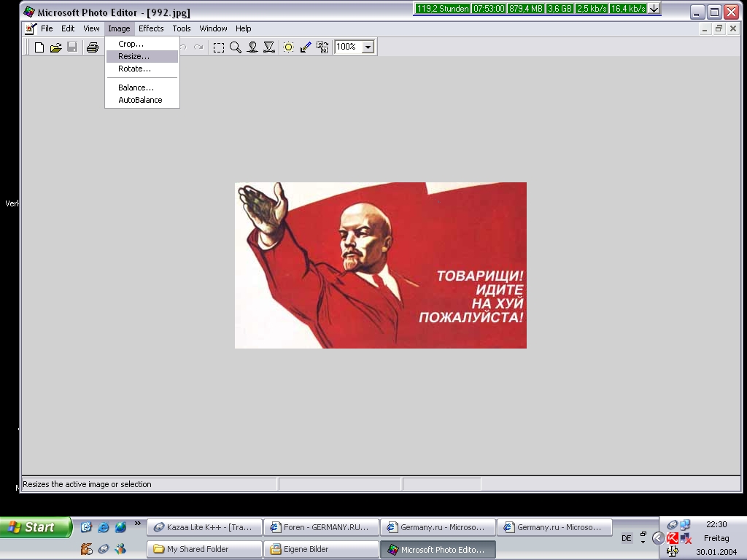The image size is (747, 560).
Task: Open the View menu
Action: [91, 28]
